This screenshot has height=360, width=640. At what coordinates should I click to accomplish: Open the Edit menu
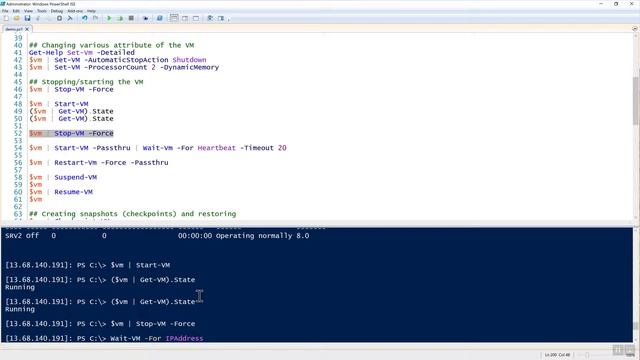(16, 11)
